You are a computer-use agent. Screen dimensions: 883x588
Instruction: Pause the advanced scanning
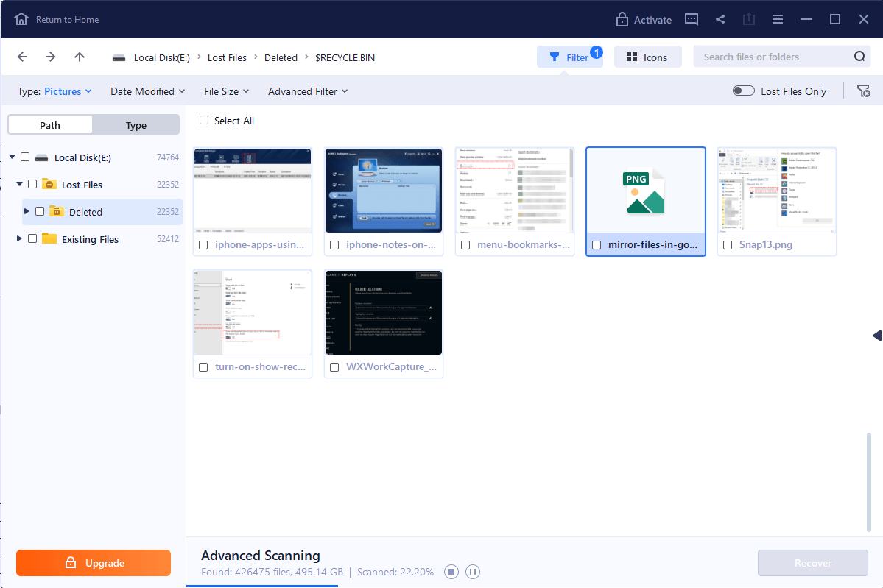pos(473,572)
